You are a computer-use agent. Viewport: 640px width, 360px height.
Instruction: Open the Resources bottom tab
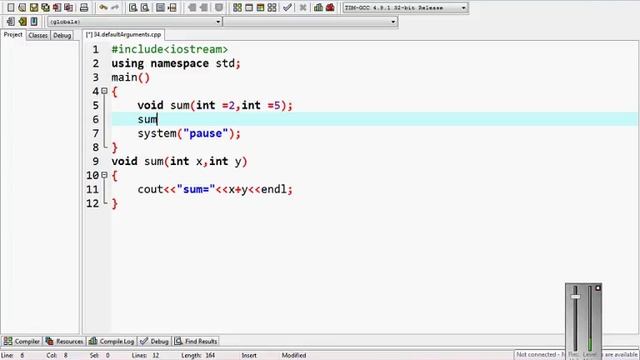tap(64, 341)
